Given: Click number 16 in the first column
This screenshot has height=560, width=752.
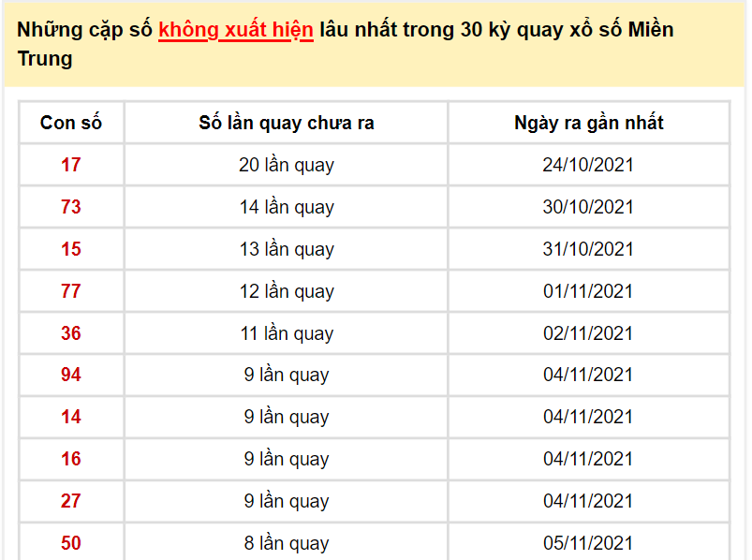Looking at the screenshot, I should [71, 459].
